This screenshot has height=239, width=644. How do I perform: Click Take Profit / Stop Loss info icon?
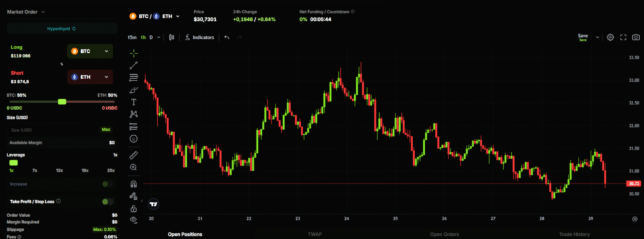(58, 201)
